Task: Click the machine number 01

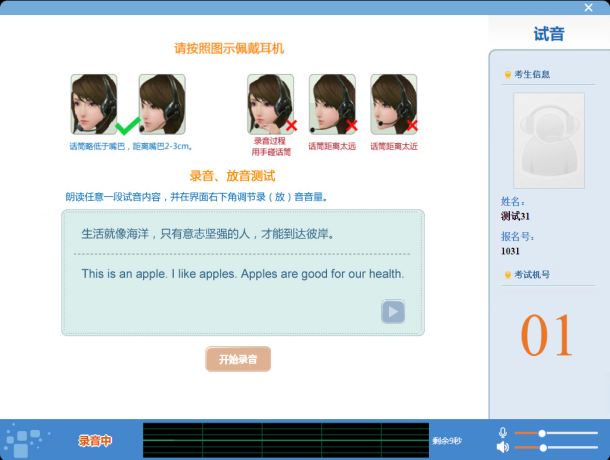Action: 547,335
